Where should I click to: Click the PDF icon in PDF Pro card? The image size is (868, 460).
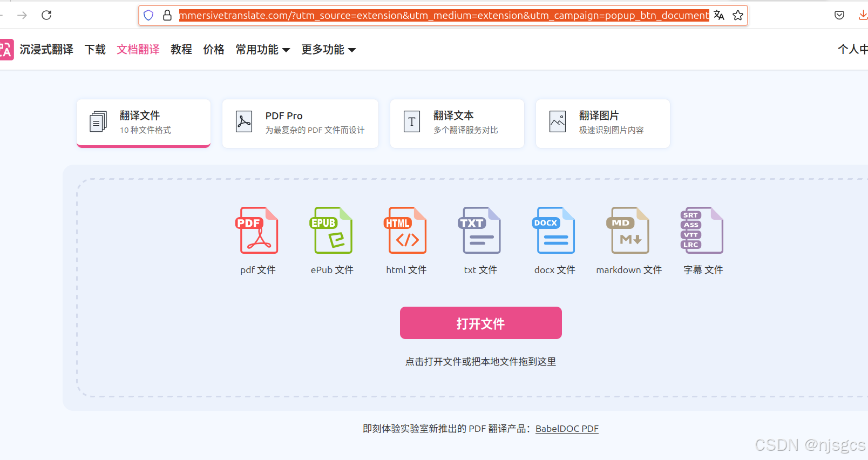(244, 122)
